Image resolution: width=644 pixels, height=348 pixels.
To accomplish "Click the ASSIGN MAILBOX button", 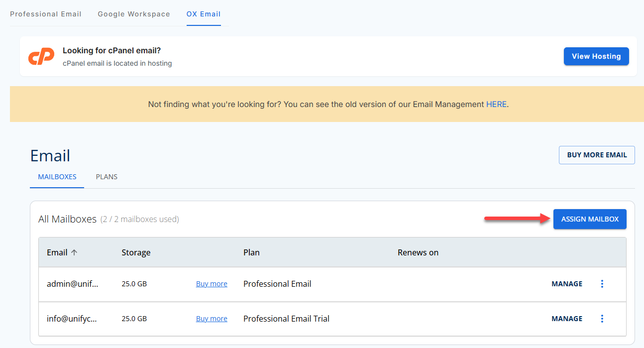I will (x=590, y=219).
